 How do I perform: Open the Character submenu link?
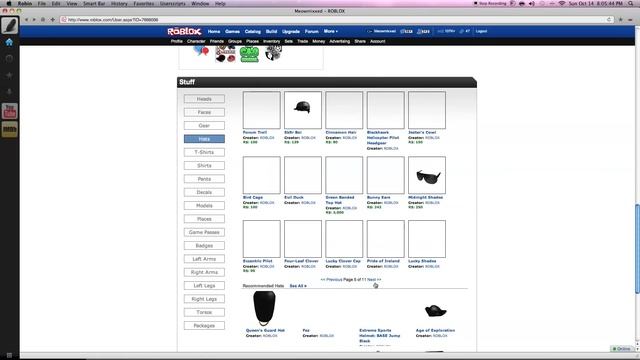[196, 41]
